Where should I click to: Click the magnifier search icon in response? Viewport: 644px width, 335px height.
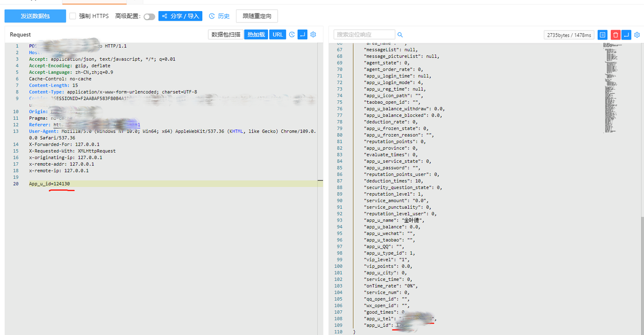pos(400,35)
